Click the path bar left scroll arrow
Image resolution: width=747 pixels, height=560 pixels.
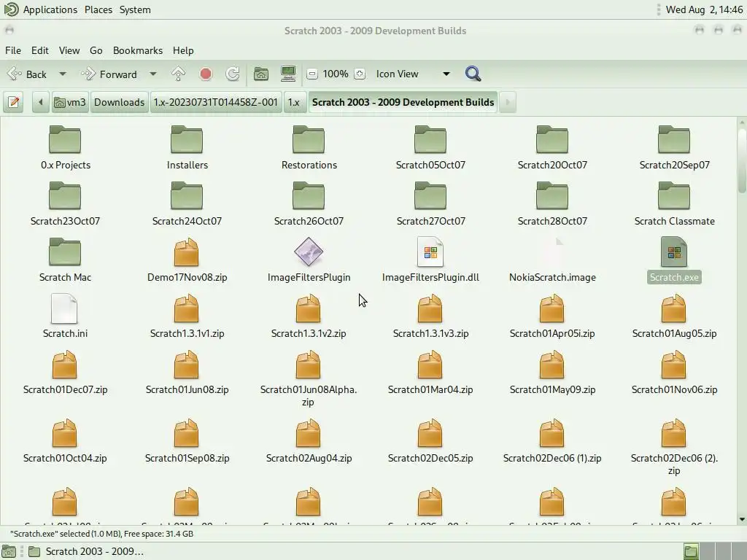click(x=41, y=102)
